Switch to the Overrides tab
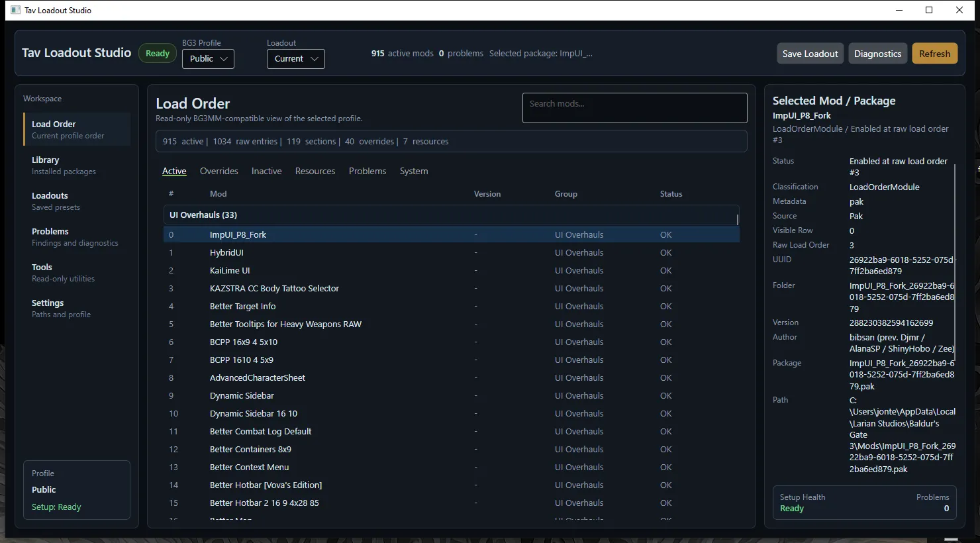This screenshot has height=543, width=980. (219, 172)
